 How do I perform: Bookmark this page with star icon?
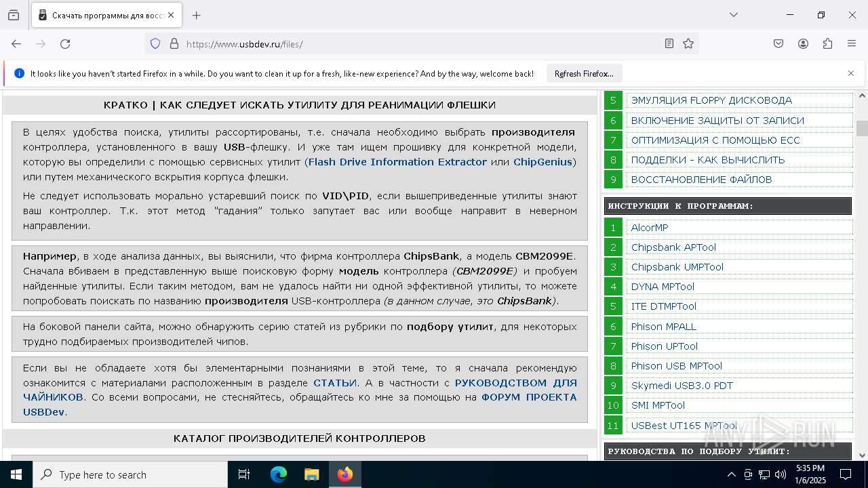click(688, 43)
